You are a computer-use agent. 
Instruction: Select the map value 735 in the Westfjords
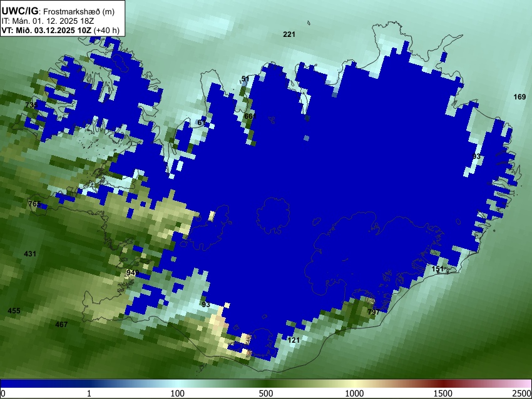tap(31, 105)
